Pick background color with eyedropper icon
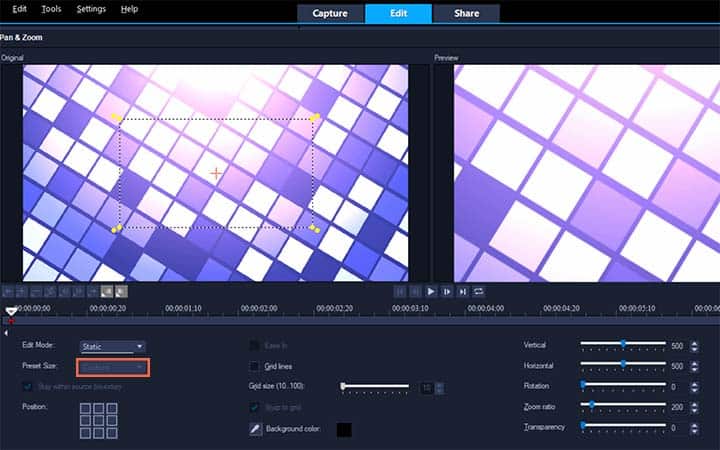Screen dimensions: 720x450 pyautogui.click(x=255, y=429)
